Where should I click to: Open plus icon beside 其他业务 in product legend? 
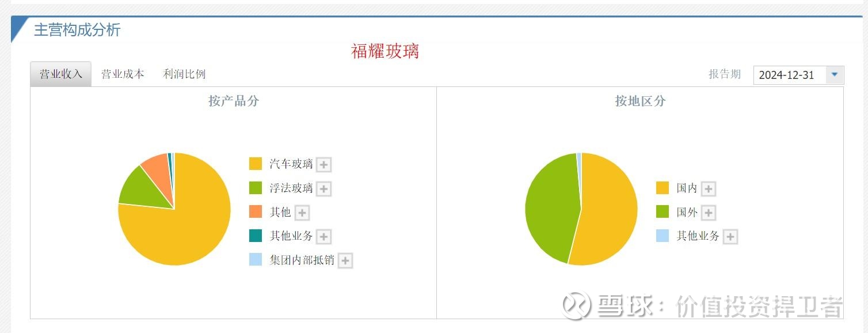point(324,237)
